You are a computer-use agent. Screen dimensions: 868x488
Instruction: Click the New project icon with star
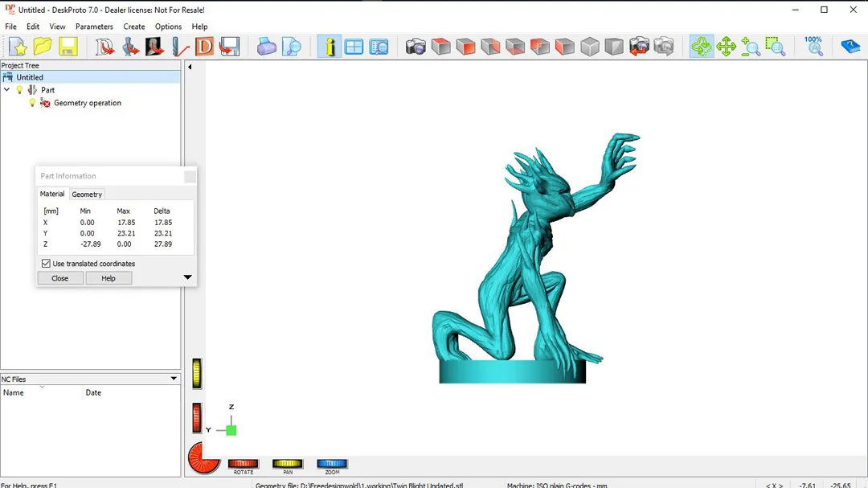click(18, 47)
